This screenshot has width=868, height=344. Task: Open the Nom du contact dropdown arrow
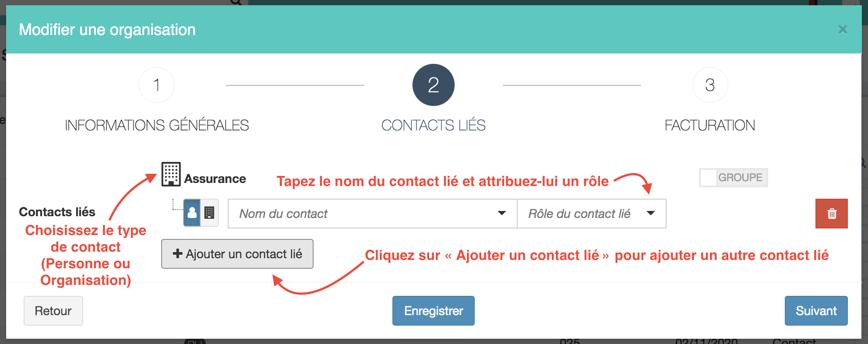click(502, 213)
